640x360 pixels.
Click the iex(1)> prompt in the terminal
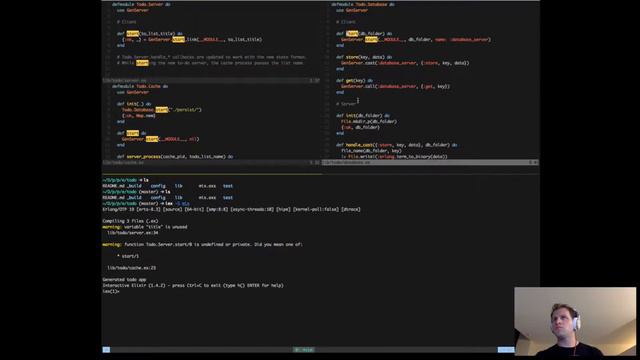[x=111, y=291]
